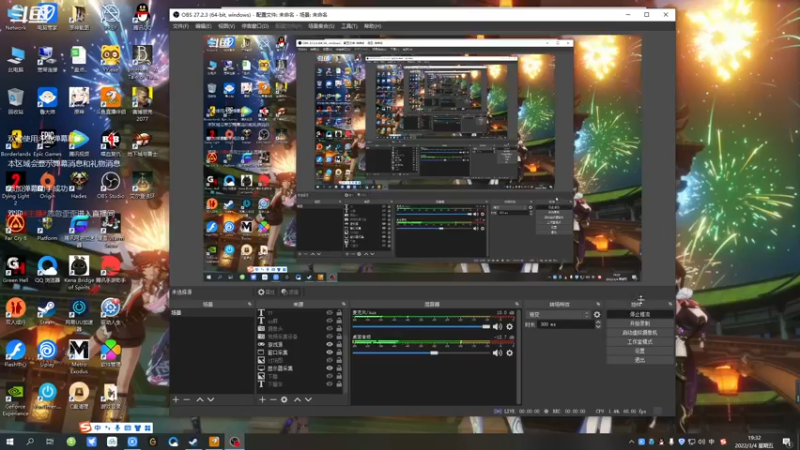
Task: Open desktop audio gear settings in mixer
Action: click(x=509, y=353)
